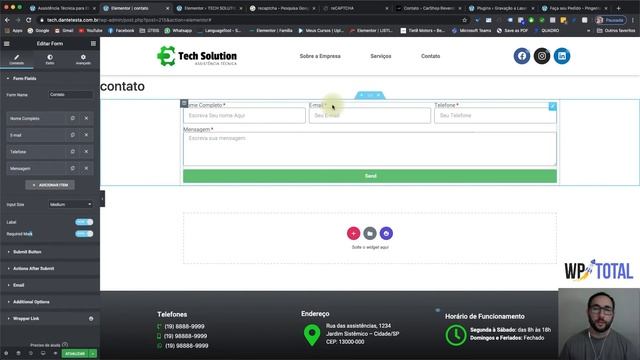Expand the Additional Options section
Viewport: 640px width, 360px height.
click(x=50, y=302)
